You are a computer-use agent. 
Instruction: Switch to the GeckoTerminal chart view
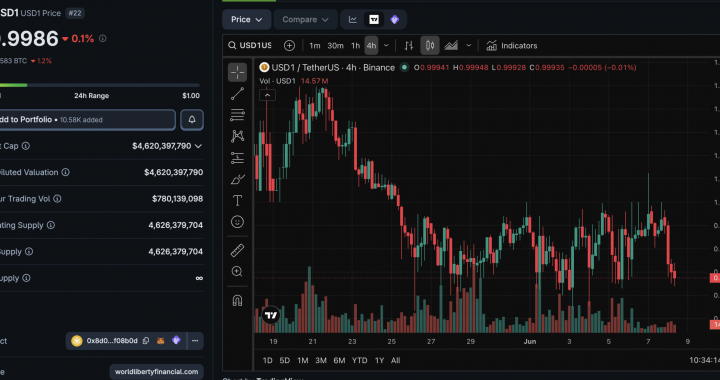394,19
